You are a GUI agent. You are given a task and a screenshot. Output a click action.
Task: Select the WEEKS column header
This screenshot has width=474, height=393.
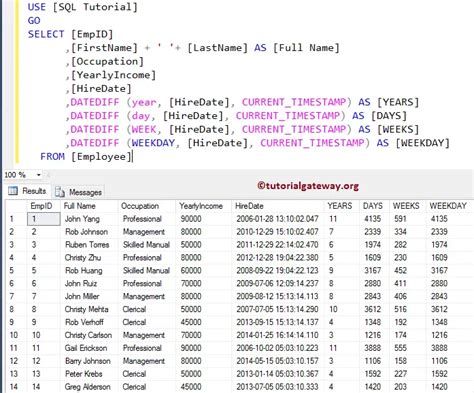tap(407, 206)
